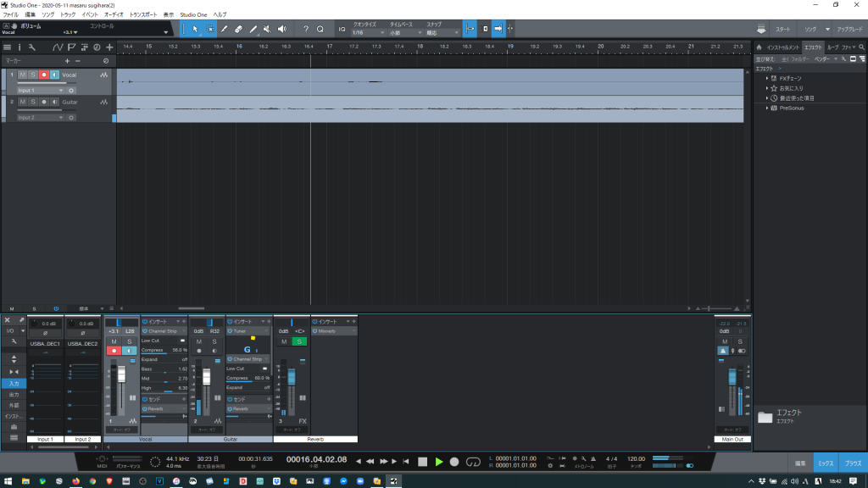
Task: Add a track with plus icon
Action: coord(109,47)
